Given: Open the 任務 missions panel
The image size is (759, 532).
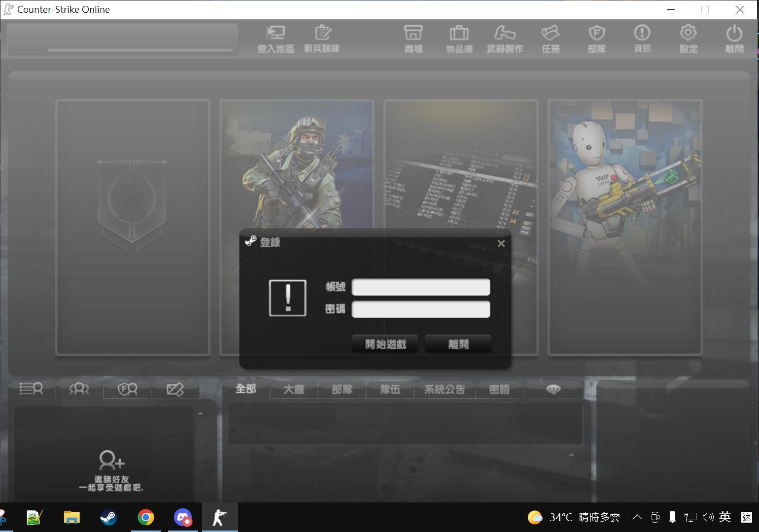Looking at the screenshot, I should [x=551, y=38].
